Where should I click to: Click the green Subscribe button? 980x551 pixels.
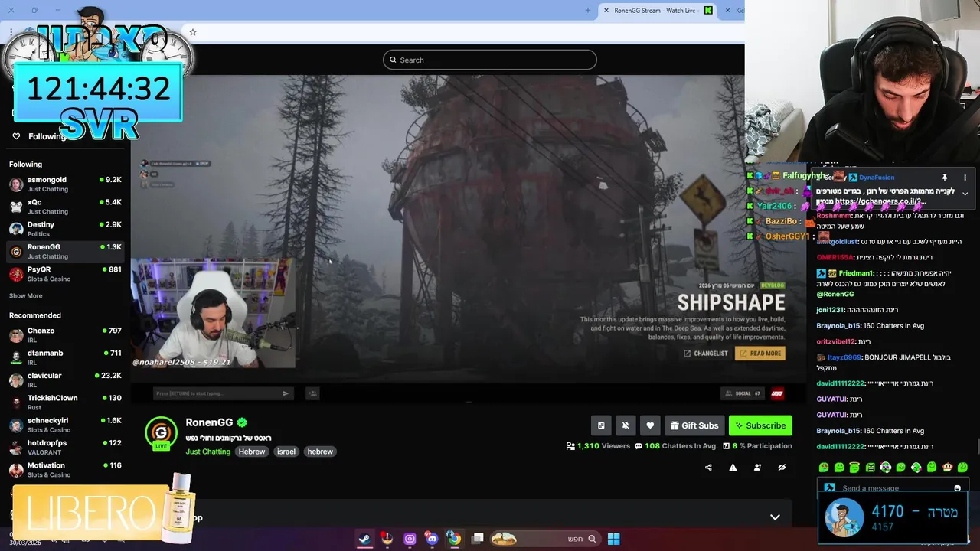coord(760,425)
